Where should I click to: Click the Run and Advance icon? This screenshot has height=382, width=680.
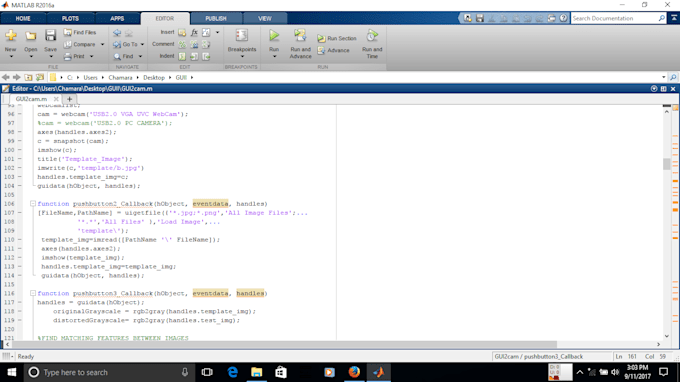300,36
